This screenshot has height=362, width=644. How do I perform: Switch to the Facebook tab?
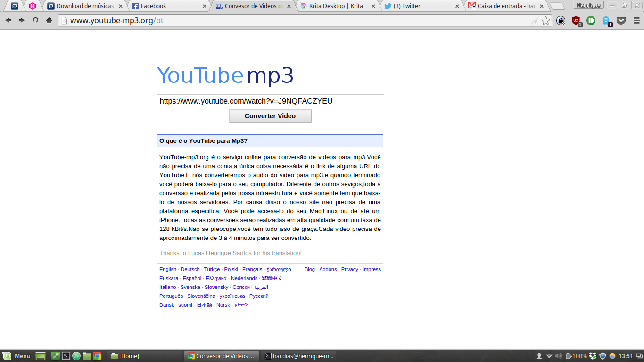pos(170,6)
